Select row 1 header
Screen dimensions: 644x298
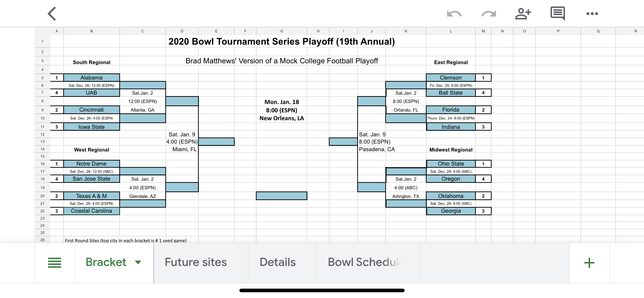[42, 41]
